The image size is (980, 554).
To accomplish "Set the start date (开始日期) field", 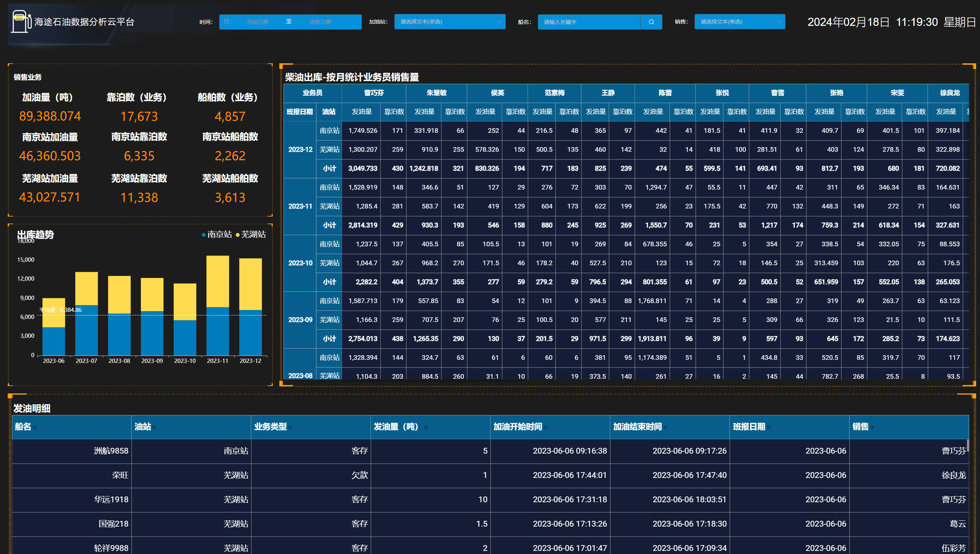I will click(257, 22).
